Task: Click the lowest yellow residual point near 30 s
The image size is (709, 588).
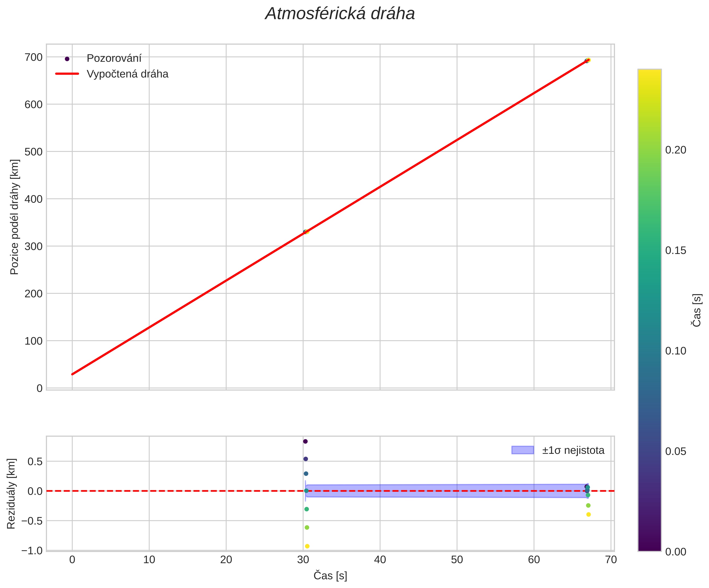Action: [x=307, y=546]
